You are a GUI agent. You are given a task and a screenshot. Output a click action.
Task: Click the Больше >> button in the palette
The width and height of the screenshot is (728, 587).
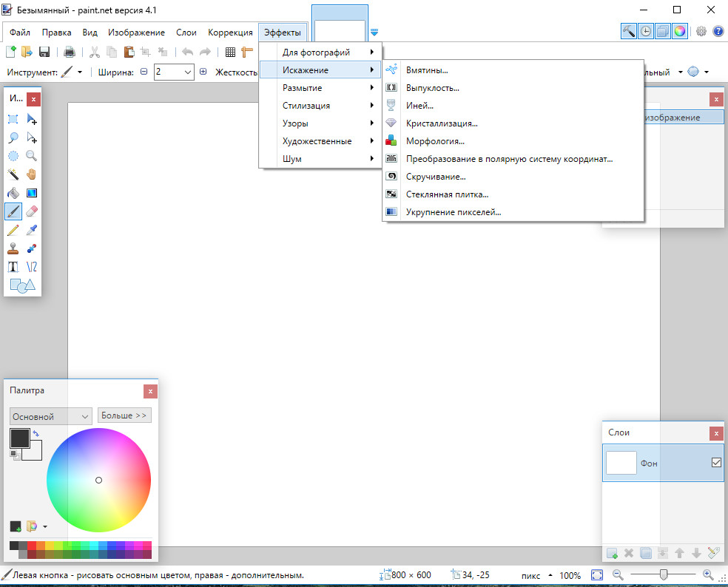[x=124, y=415]
